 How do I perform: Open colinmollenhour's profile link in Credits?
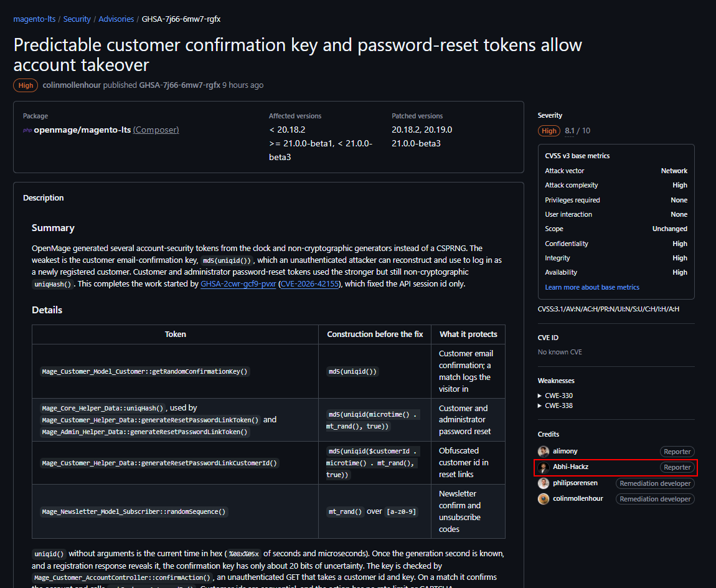pos(578,498)
